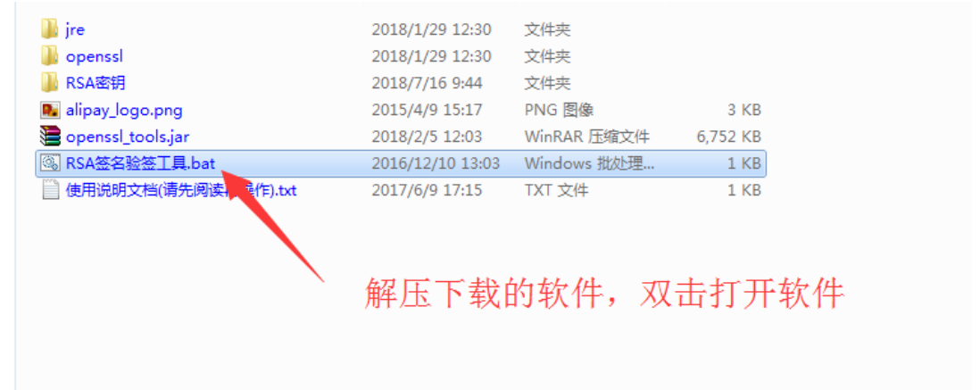Select the RSA密钥 folder icon
The width and height of the screenshot is (980, 390).
tap(49, 82)
